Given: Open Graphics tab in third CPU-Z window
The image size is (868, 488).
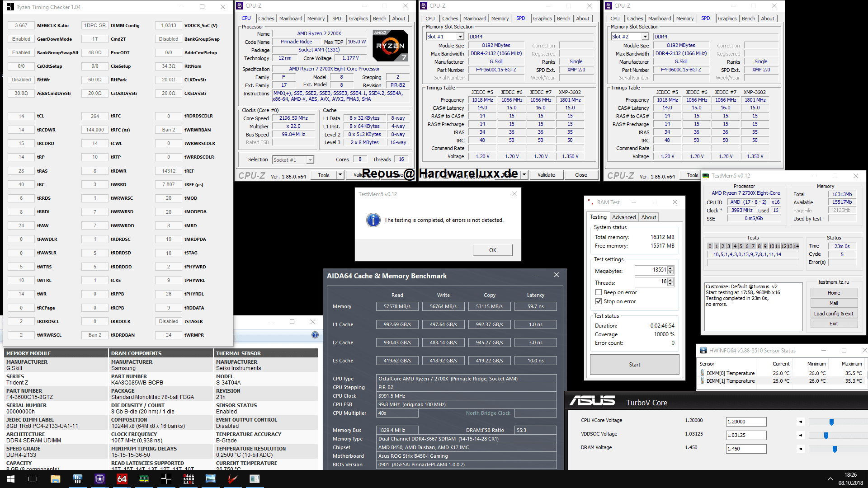Looking at the screenshot, I should tap(727, 19).
